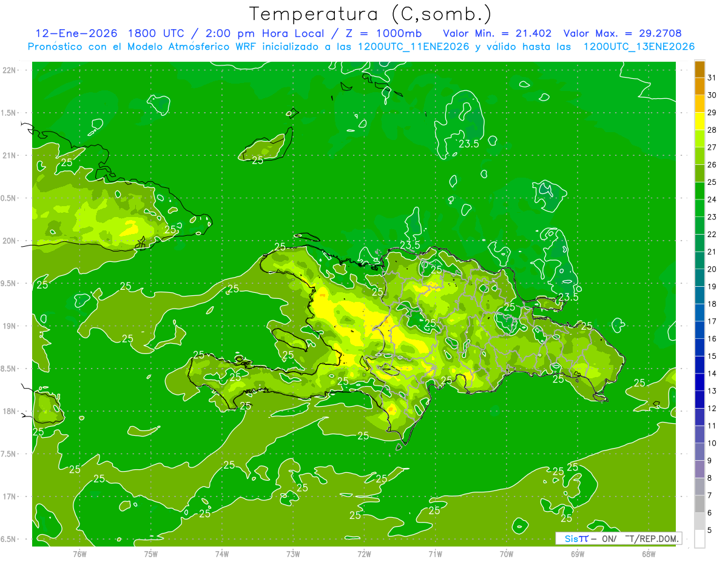Image resolution: width=728 pixels, height=562 pixels.
Task: Click the "Valor Min. = 21.402" text
Action: pyautogui.click(x=497, y=33)
